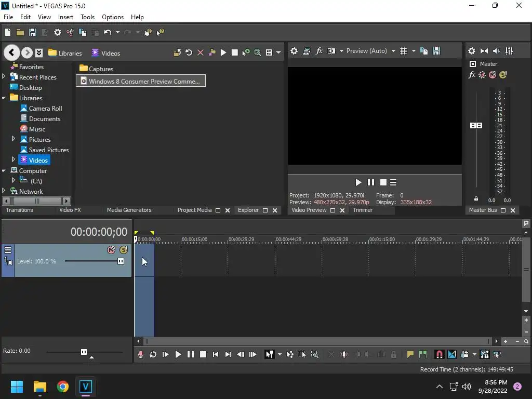
Task: Start preview of selected Explorer file
Action: click(x=223, y=52)
